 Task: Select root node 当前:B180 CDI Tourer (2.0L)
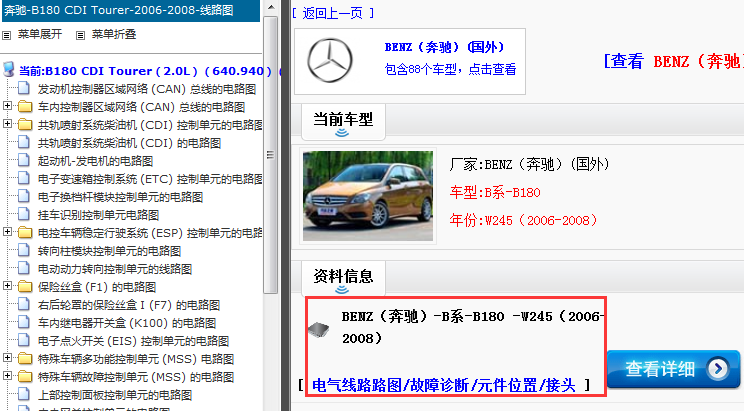(145, 71)
